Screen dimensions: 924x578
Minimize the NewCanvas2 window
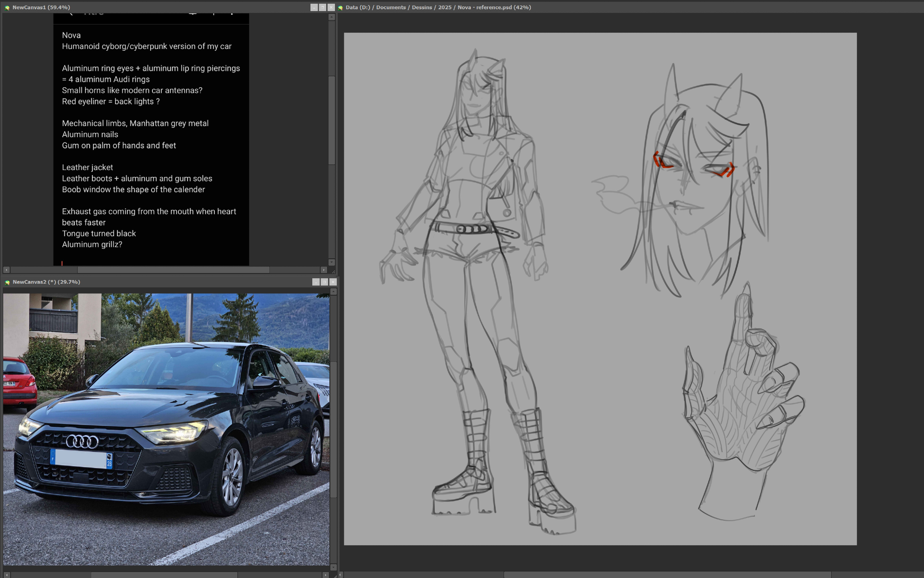tap(316, 282)
